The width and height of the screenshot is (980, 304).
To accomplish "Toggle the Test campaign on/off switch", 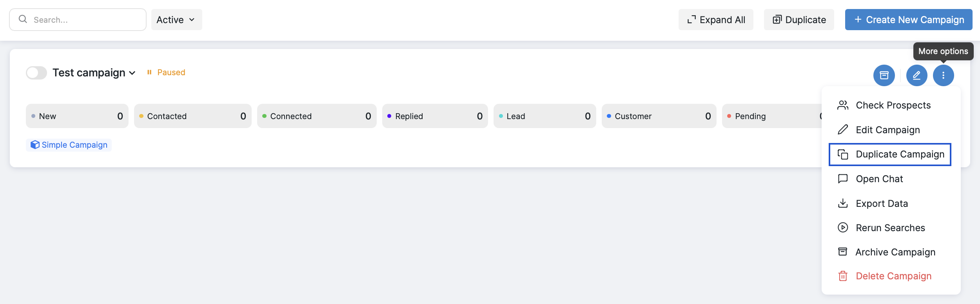I will [36, 73].
